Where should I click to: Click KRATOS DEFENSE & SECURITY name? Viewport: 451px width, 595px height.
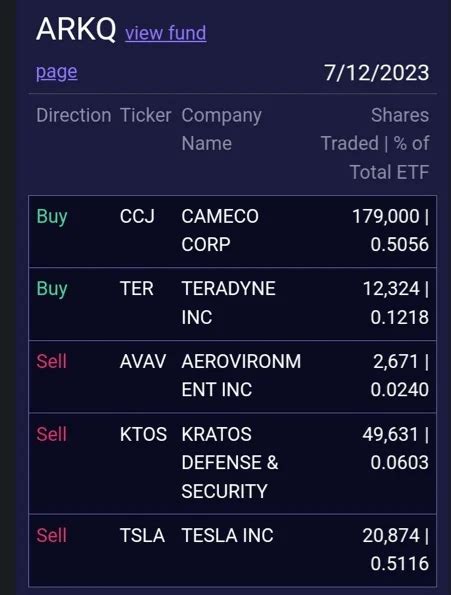[x=230, y=463]
